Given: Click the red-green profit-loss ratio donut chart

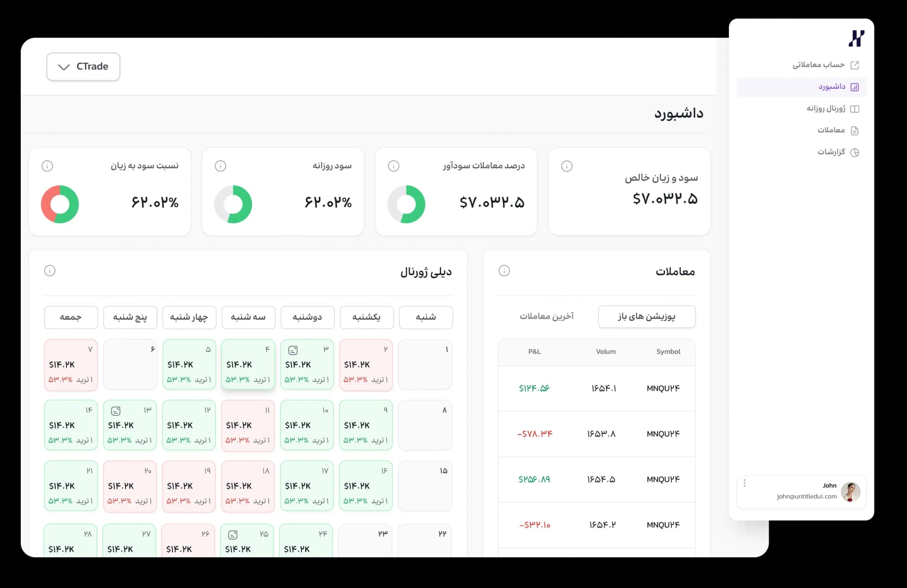Looking at the screenshot, I should click(60, 204).
